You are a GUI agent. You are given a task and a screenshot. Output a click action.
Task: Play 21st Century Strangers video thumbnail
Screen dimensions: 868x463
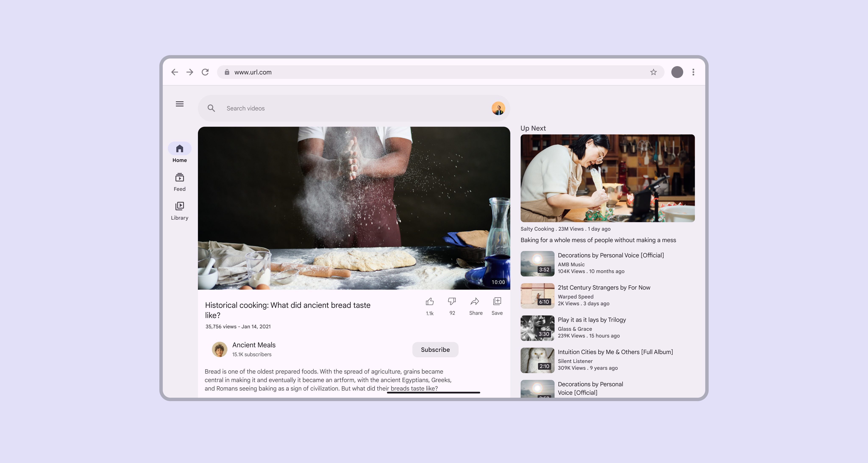coord(537,296)
